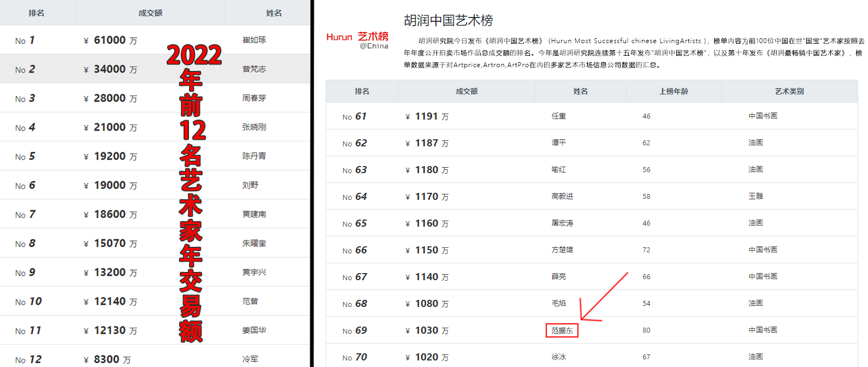Click the rank label No 7
868x367 pixels.
pos(25,214)
